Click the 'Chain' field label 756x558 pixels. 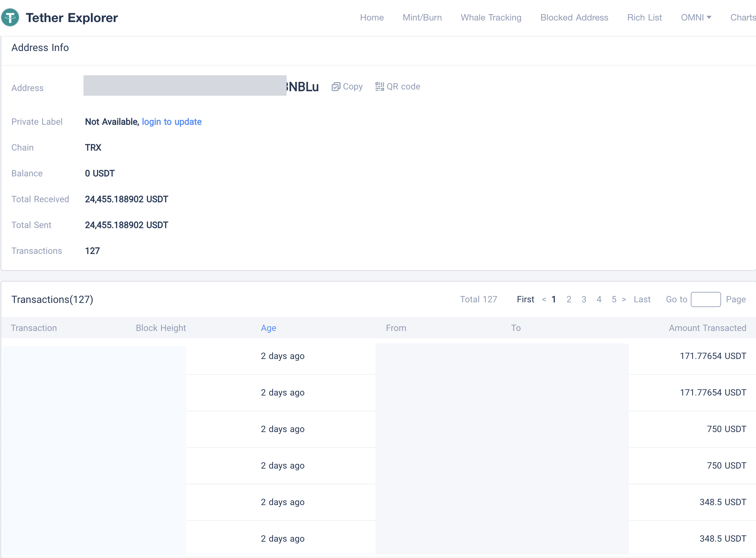click(22, 148)
